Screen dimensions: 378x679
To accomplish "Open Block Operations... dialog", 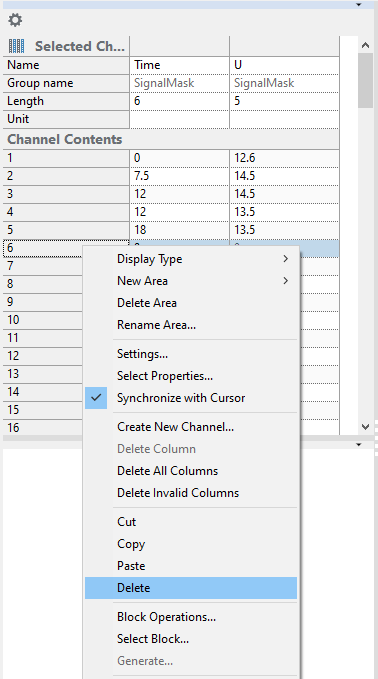I will tap(166, 617).
